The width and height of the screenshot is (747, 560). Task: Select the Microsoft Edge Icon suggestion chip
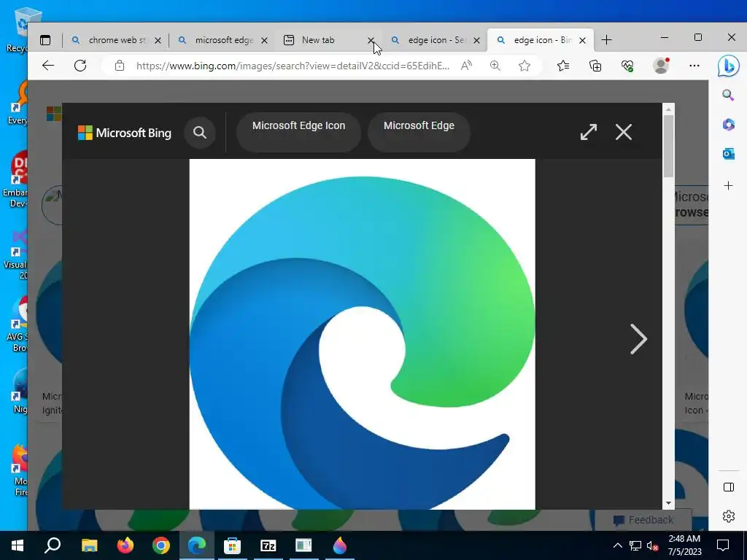coord(298,133)
